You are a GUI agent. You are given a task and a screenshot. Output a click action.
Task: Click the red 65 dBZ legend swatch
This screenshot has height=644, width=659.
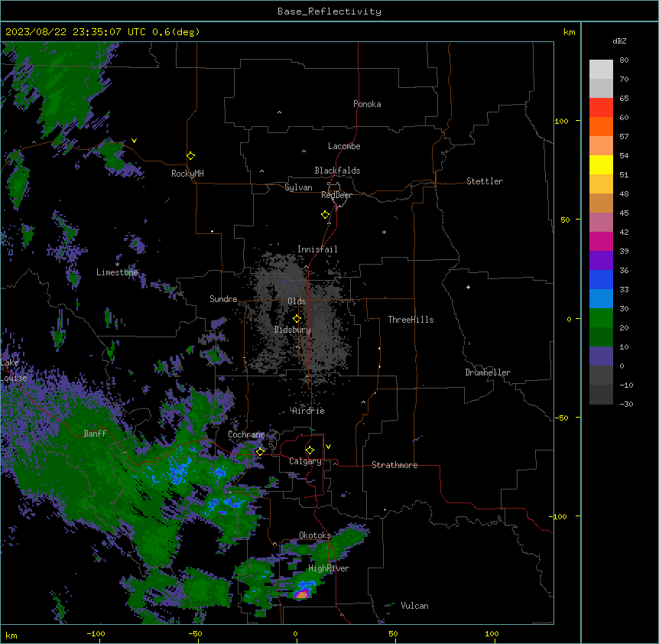tap(601, 108)
